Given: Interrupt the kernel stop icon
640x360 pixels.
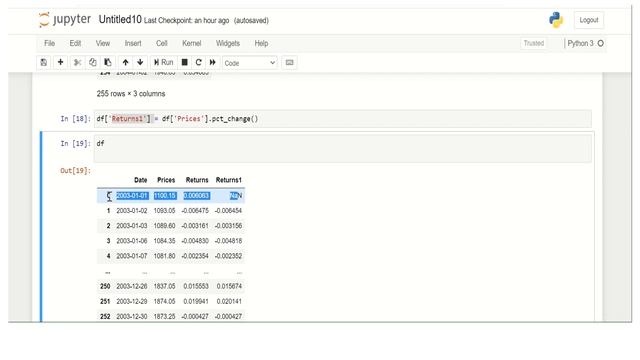Looking at the screenshot, I should pos(184,62).
